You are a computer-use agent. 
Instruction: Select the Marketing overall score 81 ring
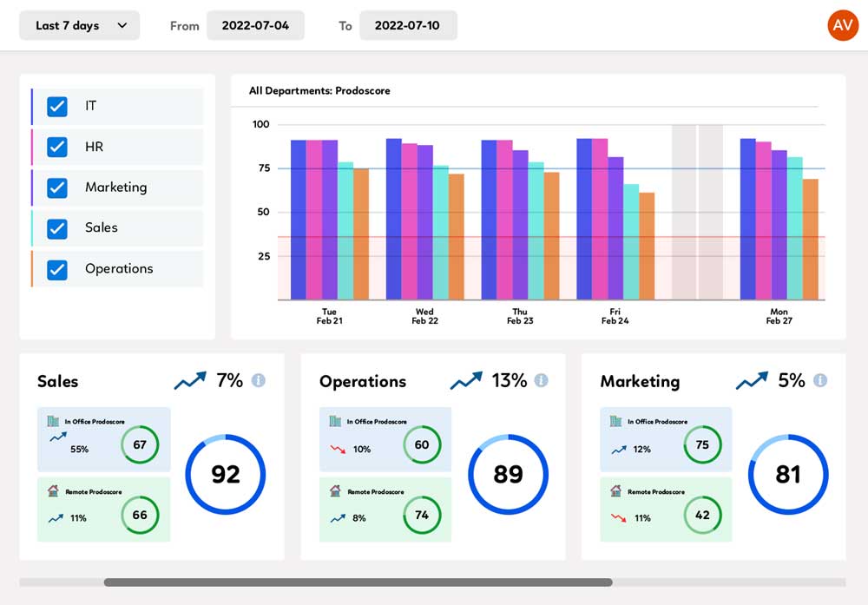(788, 475)
